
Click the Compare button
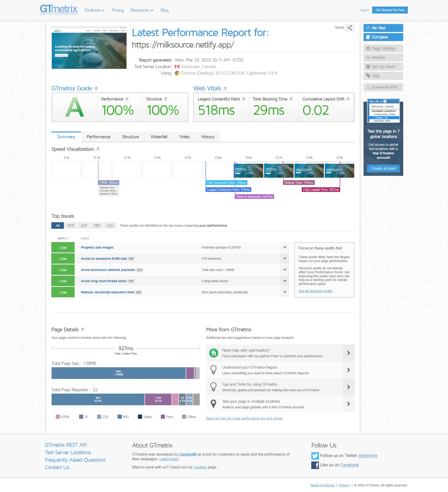click(383, 37)
